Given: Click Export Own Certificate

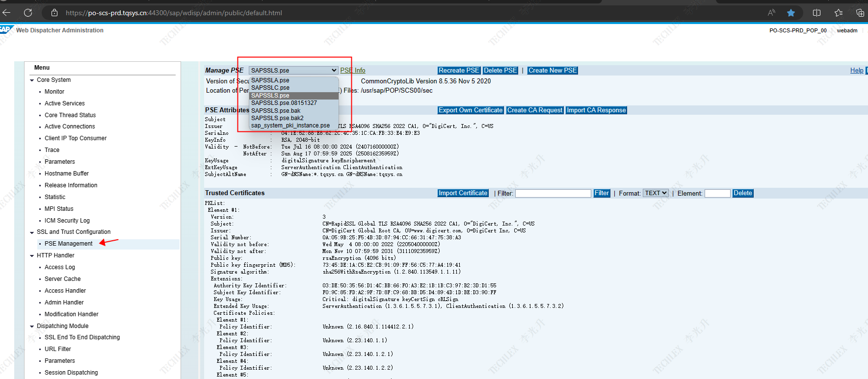Looking at the screenshot, I should click(471, 110).
